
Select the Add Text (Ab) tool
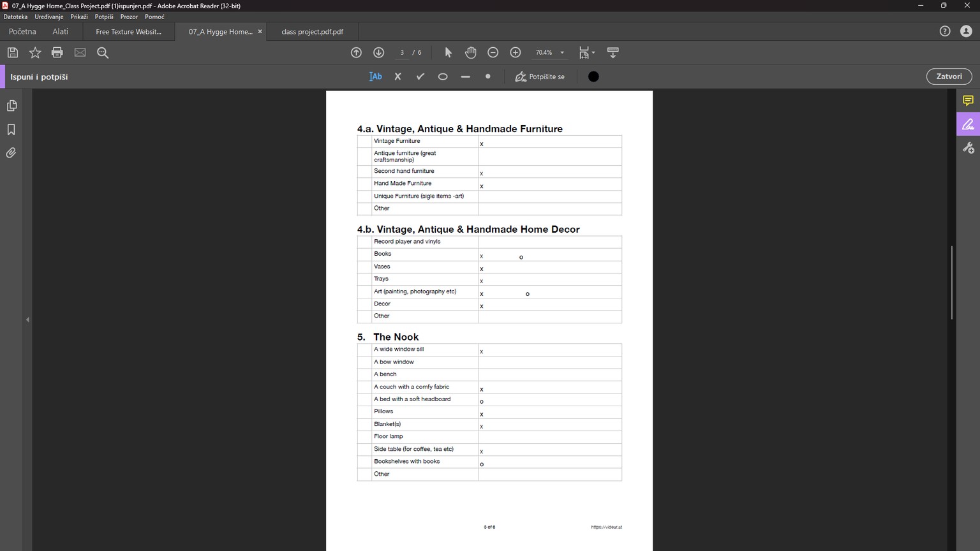pyautogui.click(x=375, y=77)
